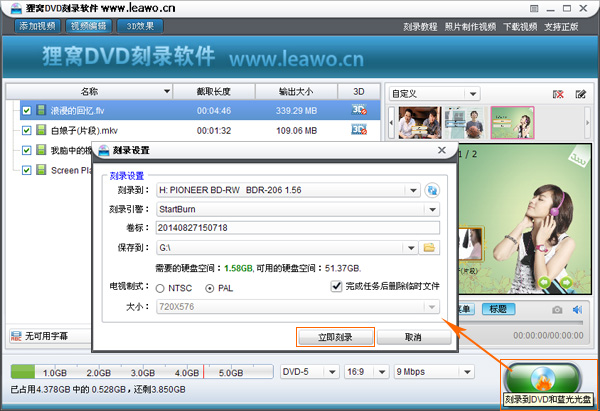Click the 3D icon for 浪漫的回忆.flv
The height and width of the screenshot is (411, 600).
pos(359,110)
